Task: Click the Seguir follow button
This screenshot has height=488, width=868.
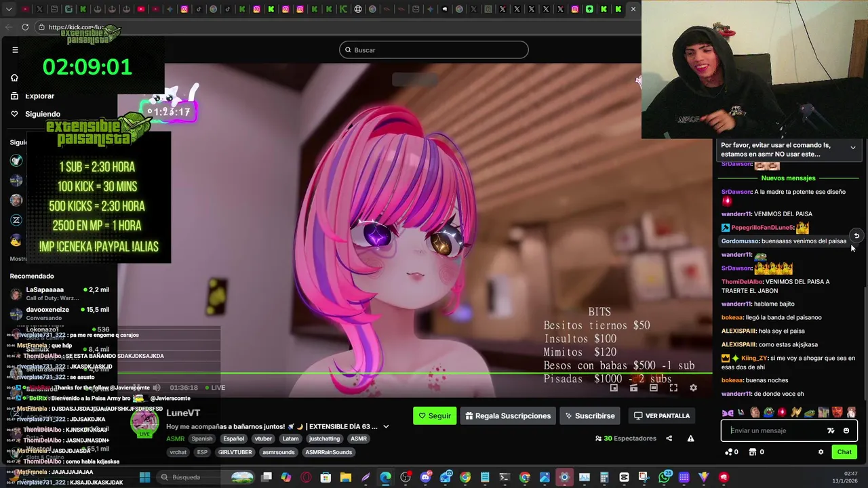Action: pos(435,415)
